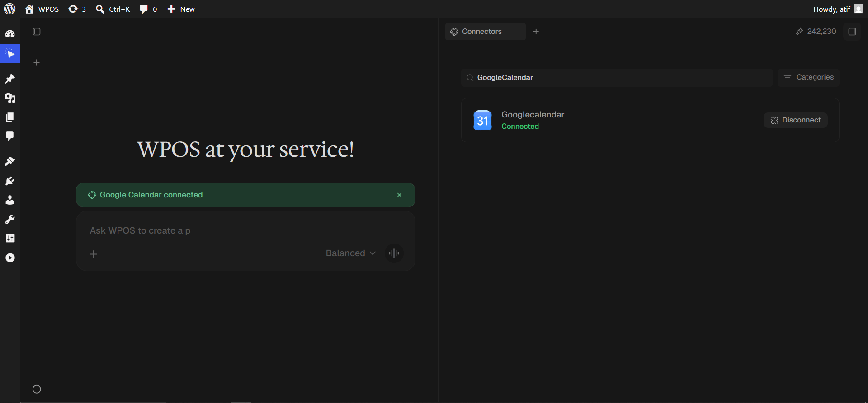View the 242,230 credits counter
Image resolution: width=868 pixels, height=403 pixels.
click(816, 31)
